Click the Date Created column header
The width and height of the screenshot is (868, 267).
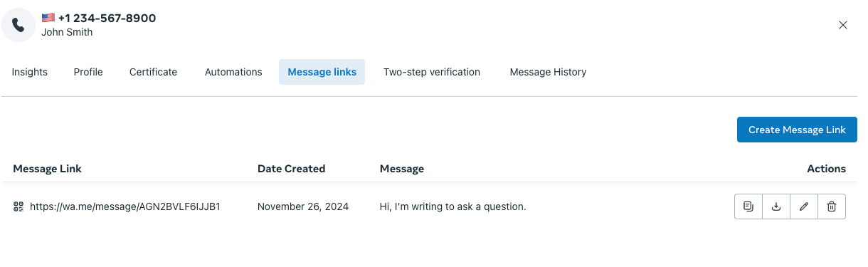click(291, 169)
